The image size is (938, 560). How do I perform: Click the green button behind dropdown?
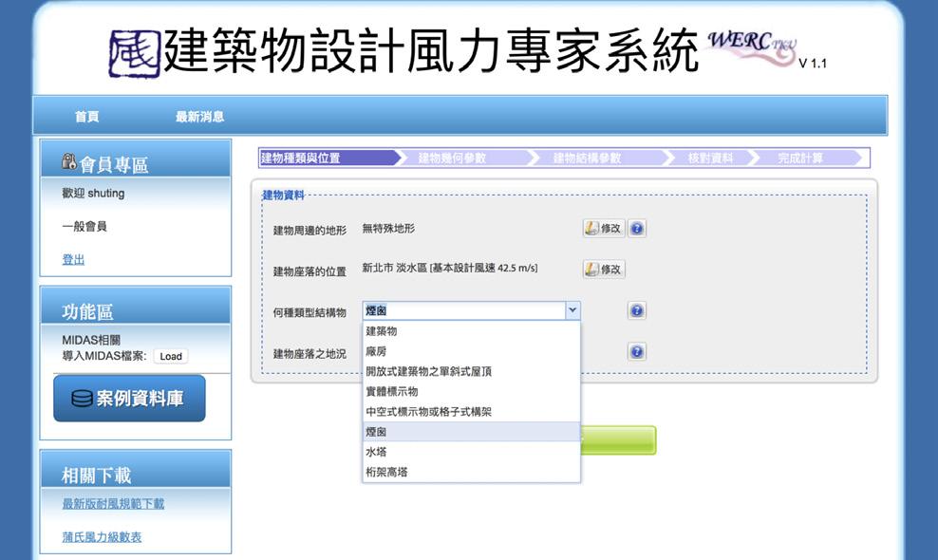618,440
